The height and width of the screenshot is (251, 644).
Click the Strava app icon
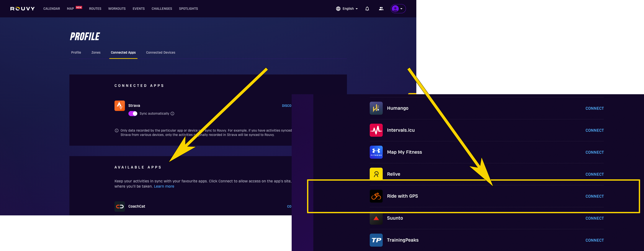tap(120, 106)
